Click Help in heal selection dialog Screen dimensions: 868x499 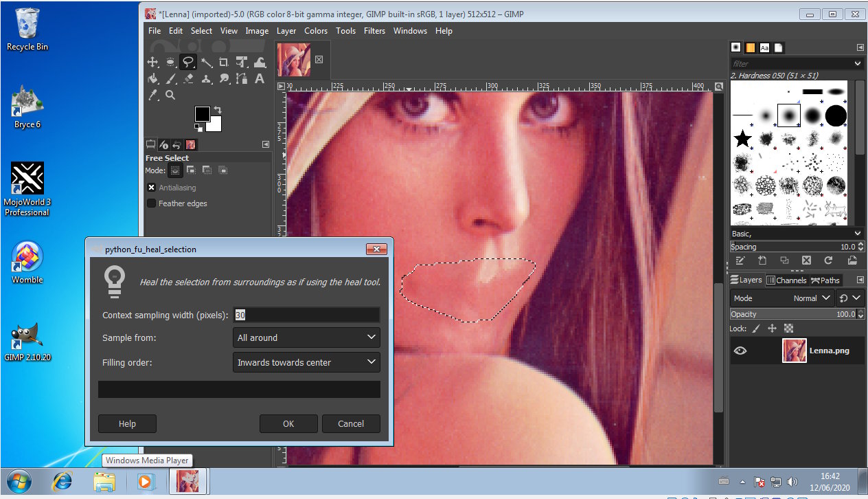pyautogui.click(x=127, y=423)
